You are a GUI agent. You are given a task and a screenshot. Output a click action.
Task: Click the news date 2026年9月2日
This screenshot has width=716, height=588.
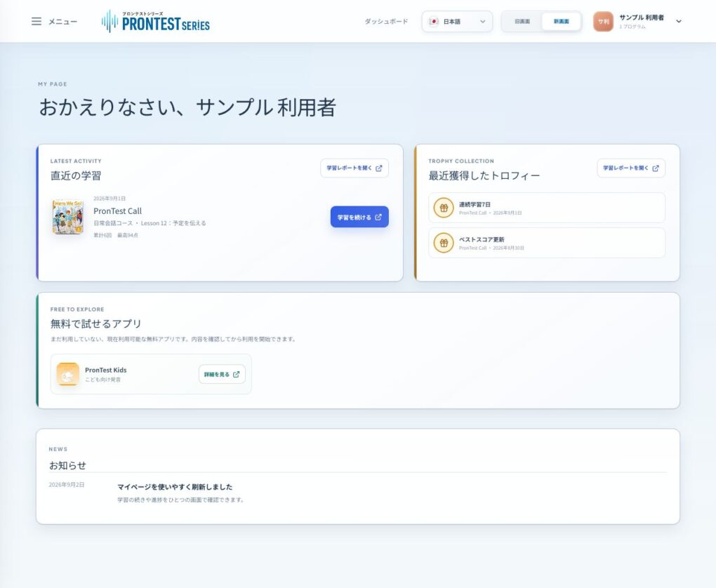pyautogui.click(x=67, y=484)
